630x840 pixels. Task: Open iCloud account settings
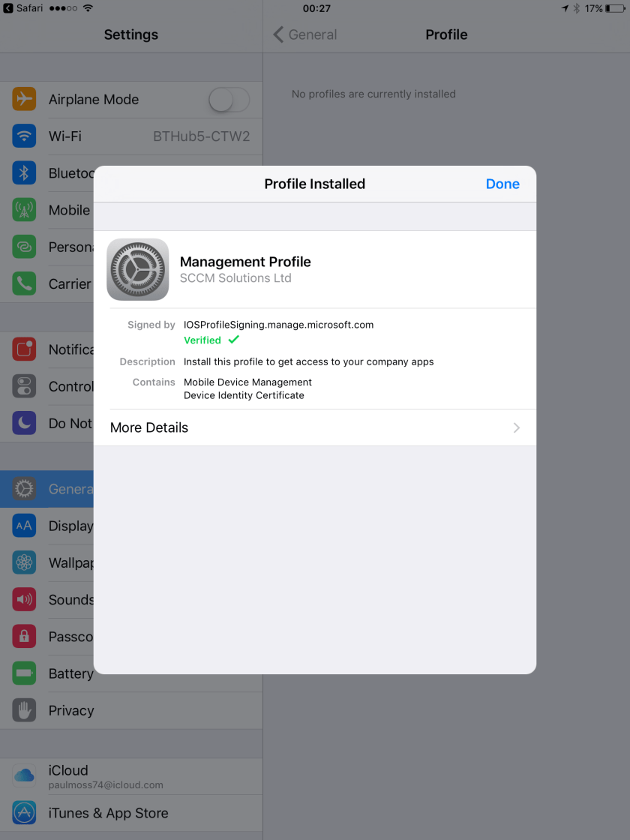131,776
